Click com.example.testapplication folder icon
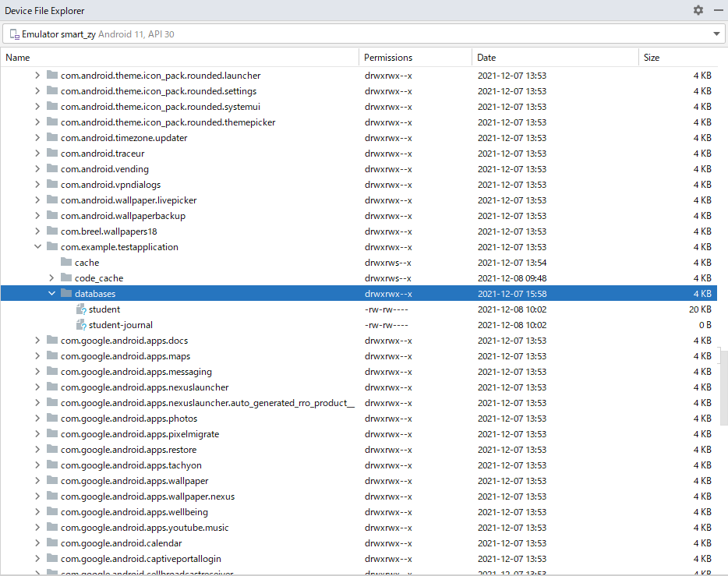The image size is (728, 576). (x=52, y=246)
